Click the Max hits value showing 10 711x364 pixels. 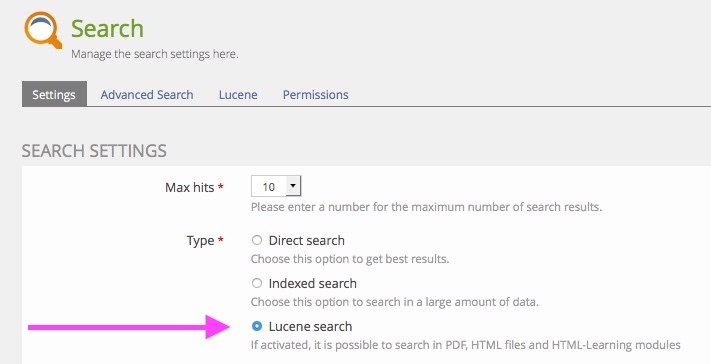[269, 186]
